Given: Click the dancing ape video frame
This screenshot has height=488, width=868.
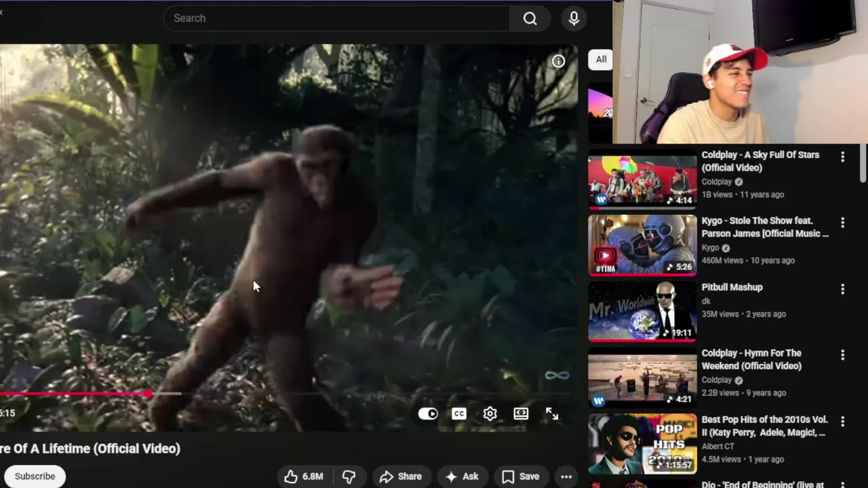Looking at the screenshot, I should [288, 237].
